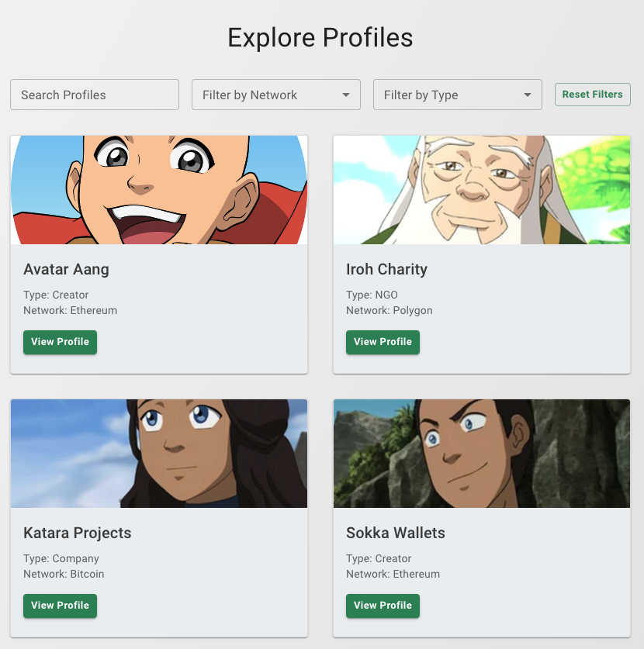The image size is (644, 649).
Task: Click the Reset Filters button
Action: (592, 94)
